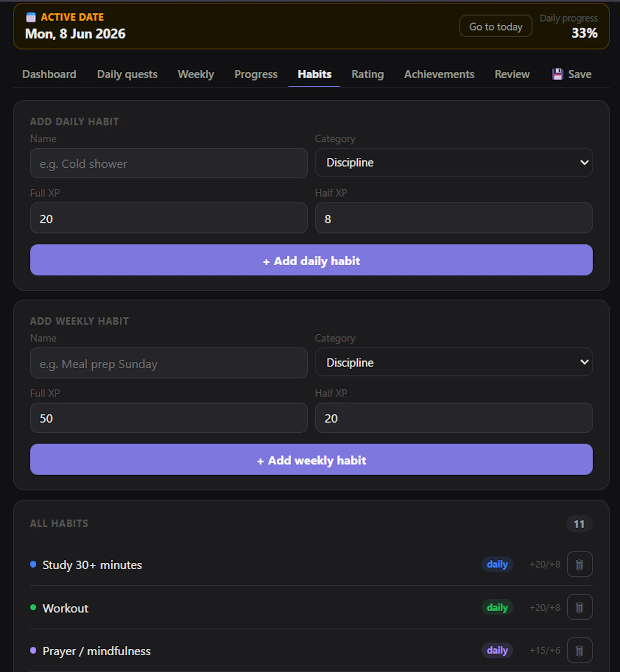The width and height of the screenshot is (620, 672).
Task: Click the blue dot beside Study habit
Action: pyautogui.click(x=33, y=564)
